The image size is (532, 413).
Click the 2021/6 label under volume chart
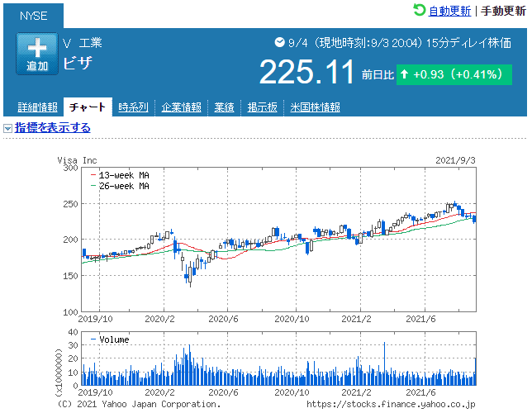tap(420, 392)
